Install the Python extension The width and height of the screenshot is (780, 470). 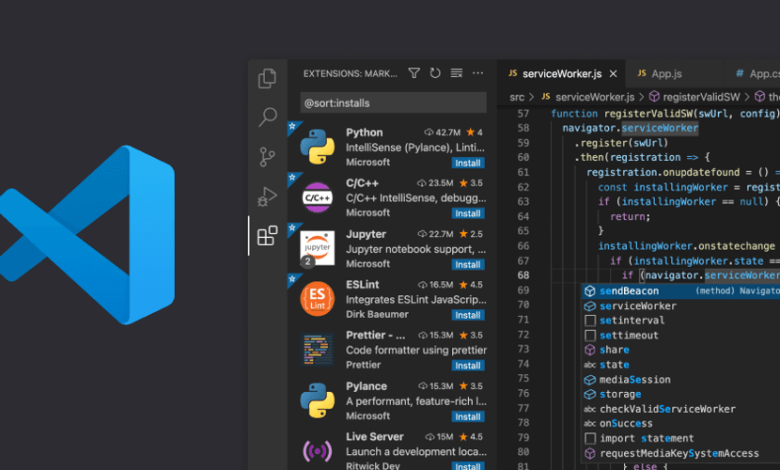[468, 163]
